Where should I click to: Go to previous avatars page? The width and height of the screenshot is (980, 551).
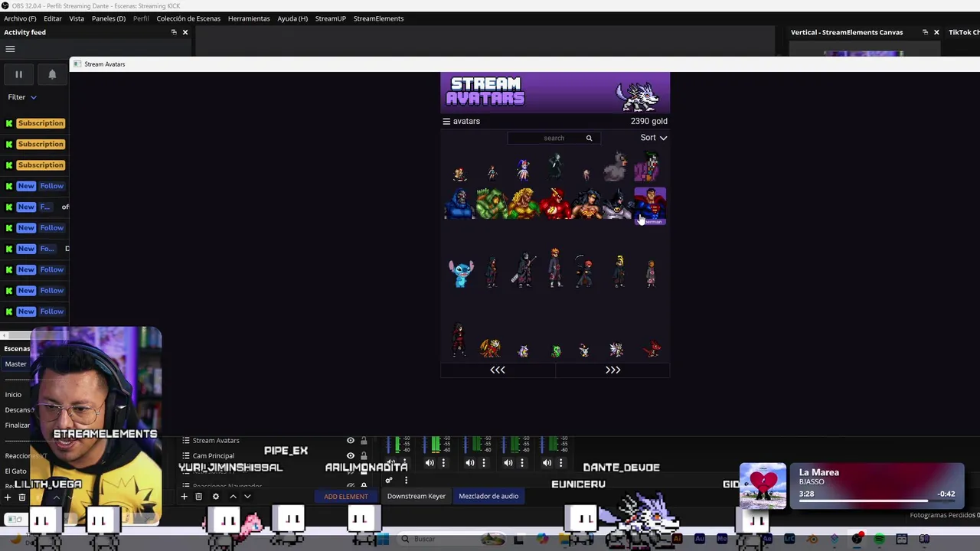(498, 370)
